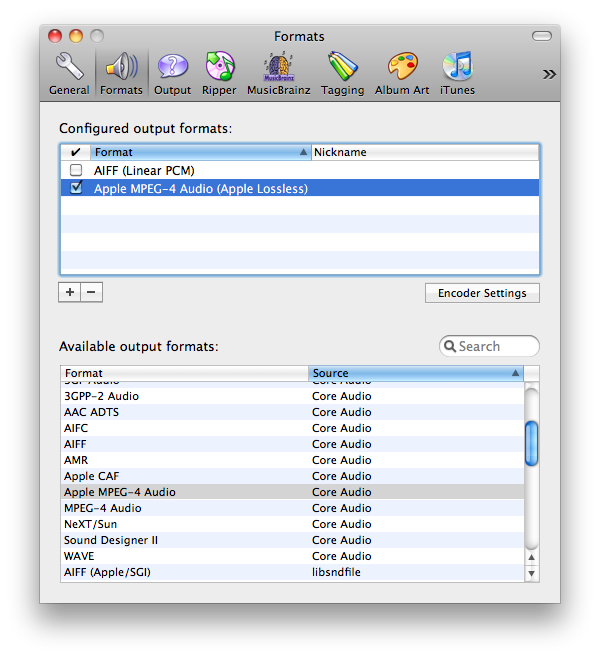The image size is (600, 658).
Task: Open the iTunes preferences pane
Action: click(x=457, y=73)
